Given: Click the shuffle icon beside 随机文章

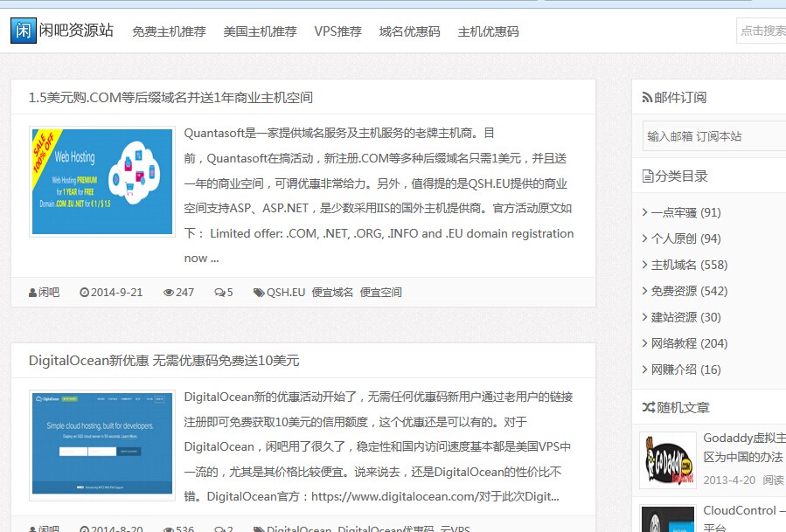Looking at the screenshot, I should pos(649,407).
